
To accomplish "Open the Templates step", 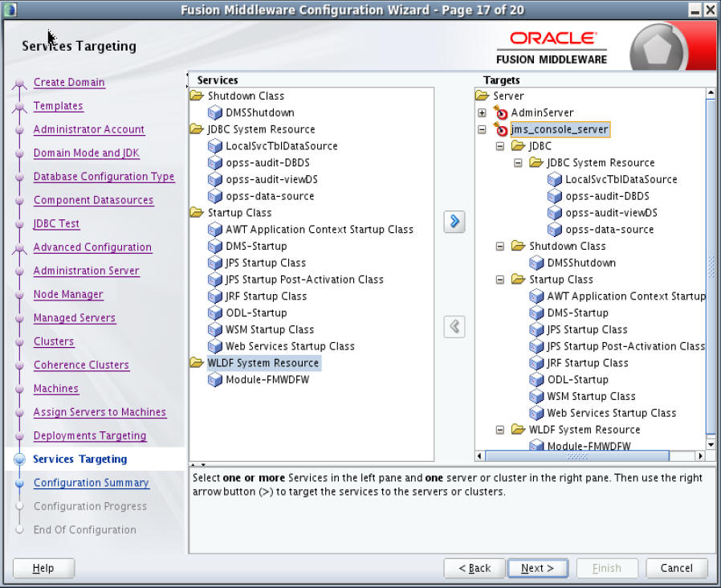I will 58,106.
